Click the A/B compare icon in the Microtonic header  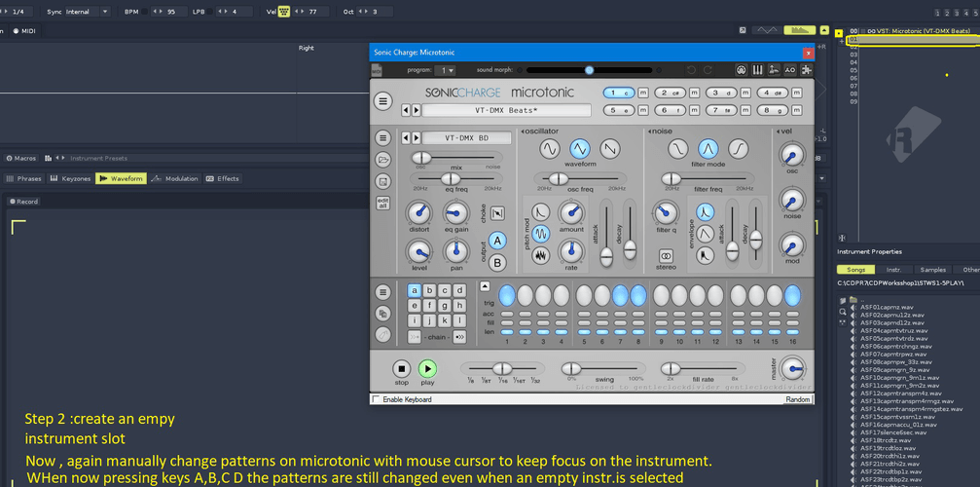[790, 70]
